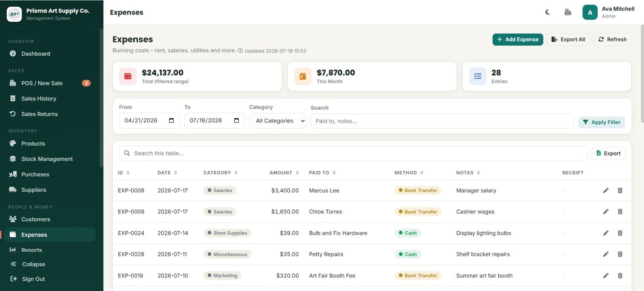Viewport: 644px width, 291px height.
Task: Delete expense EXP-0024 trash icon
Action: tap(620, 233)
